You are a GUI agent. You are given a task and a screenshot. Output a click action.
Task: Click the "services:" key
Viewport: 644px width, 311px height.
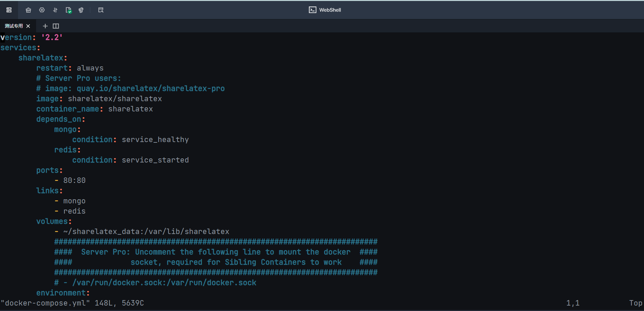20,48
